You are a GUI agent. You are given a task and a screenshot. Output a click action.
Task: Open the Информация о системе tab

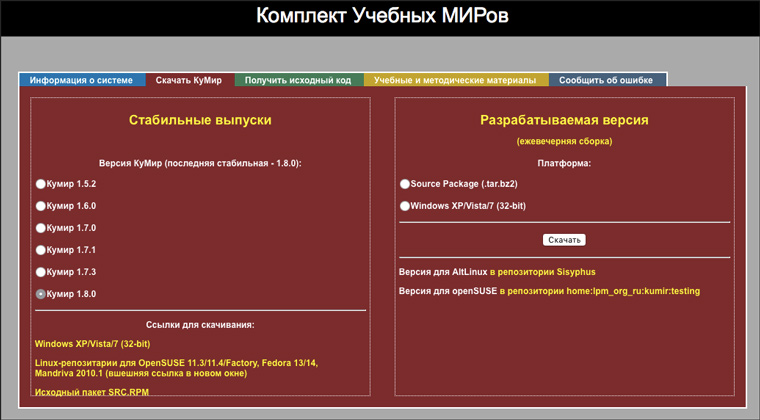(x=81, y=80)
